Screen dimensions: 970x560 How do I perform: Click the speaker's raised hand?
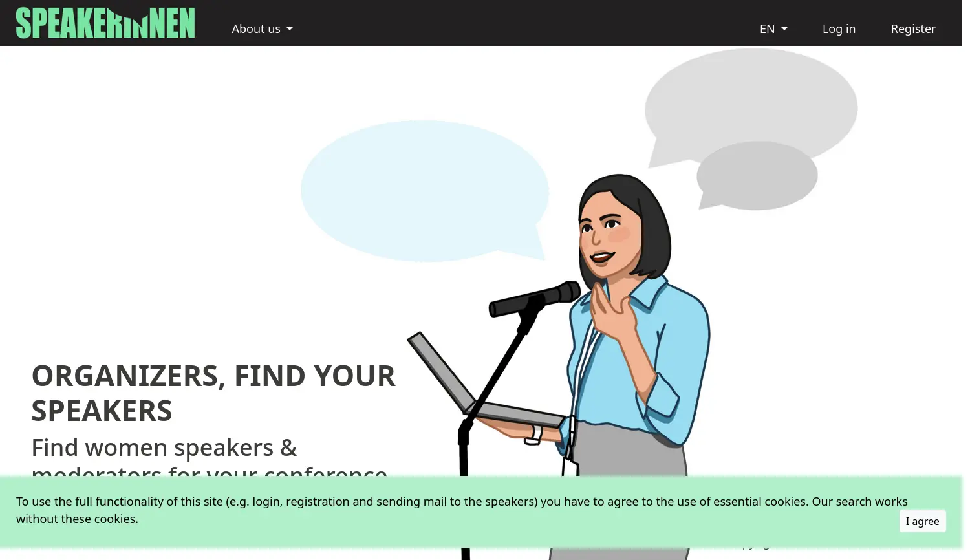[610, 310]
